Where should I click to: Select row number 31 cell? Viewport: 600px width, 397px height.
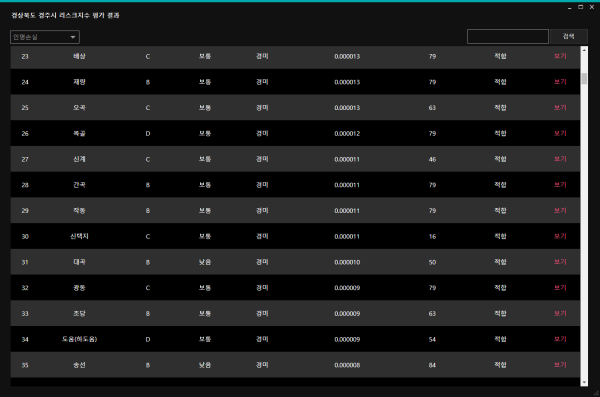(25, 262)
